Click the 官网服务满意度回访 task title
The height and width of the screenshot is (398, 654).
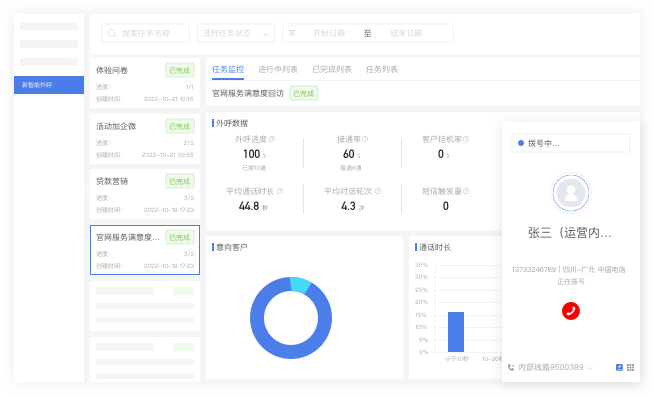click(248, 93)
